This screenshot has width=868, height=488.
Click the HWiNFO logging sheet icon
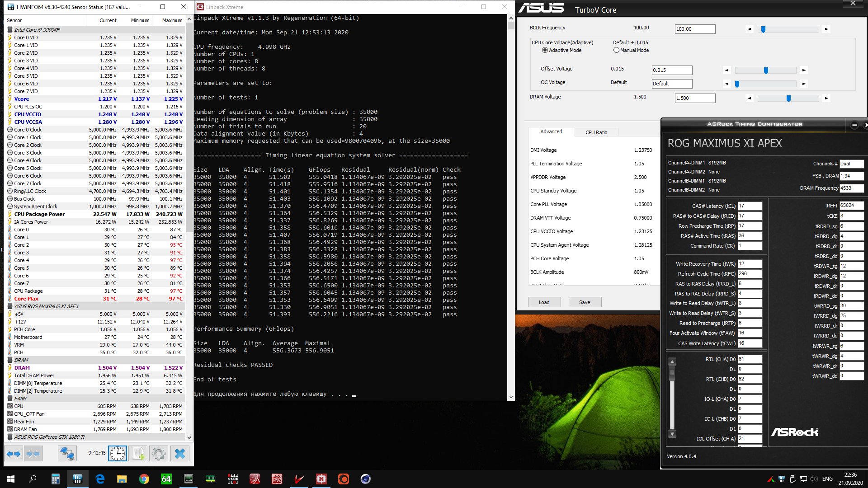pos(138,453)
